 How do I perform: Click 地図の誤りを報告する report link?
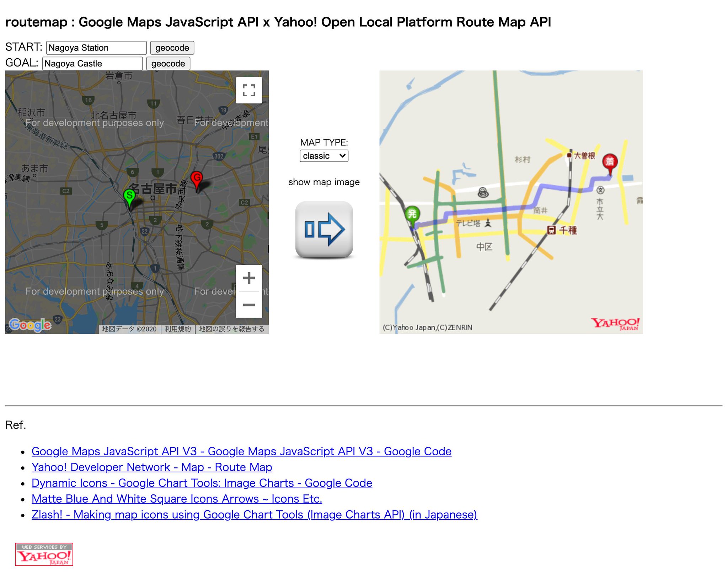pos(231,329)
